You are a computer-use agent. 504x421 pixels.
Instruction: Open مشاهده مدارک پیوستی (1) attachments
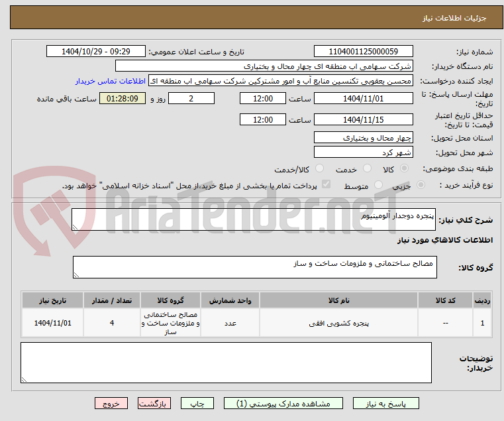tap(283, 403)
